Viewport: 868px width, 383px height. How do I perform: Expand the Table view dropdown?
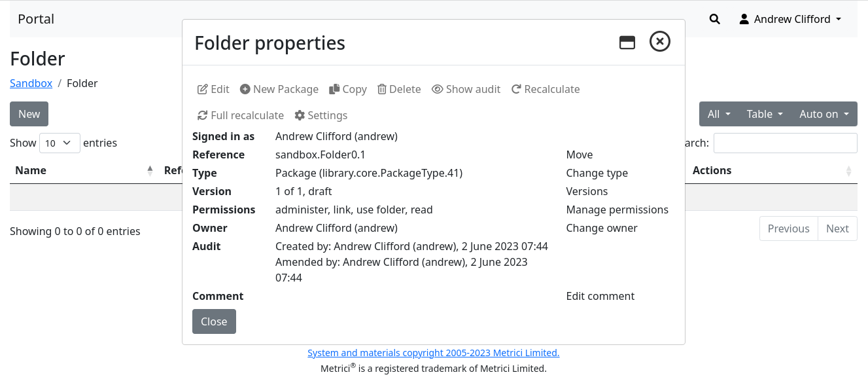coord(765,114)
